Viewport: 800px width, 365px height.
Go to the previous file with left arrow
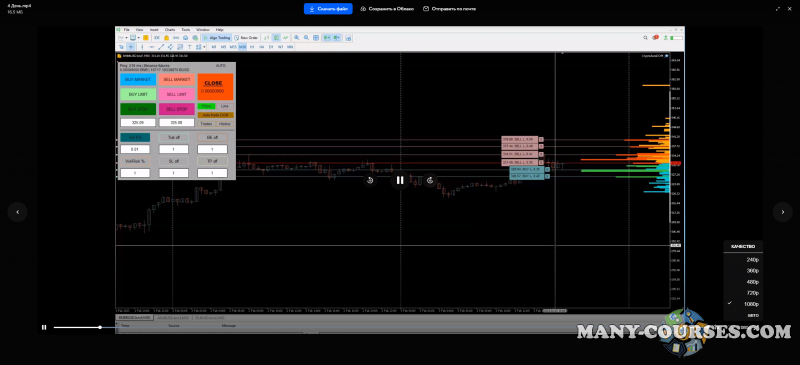pos(17,212)
